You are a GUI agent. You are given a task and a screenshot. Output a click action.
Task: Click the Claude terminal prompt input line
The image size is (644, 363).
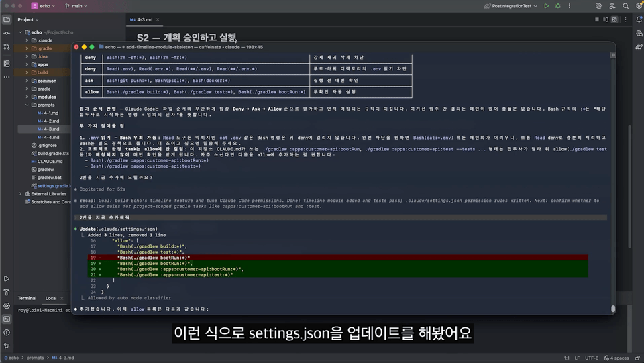[341, 217]
